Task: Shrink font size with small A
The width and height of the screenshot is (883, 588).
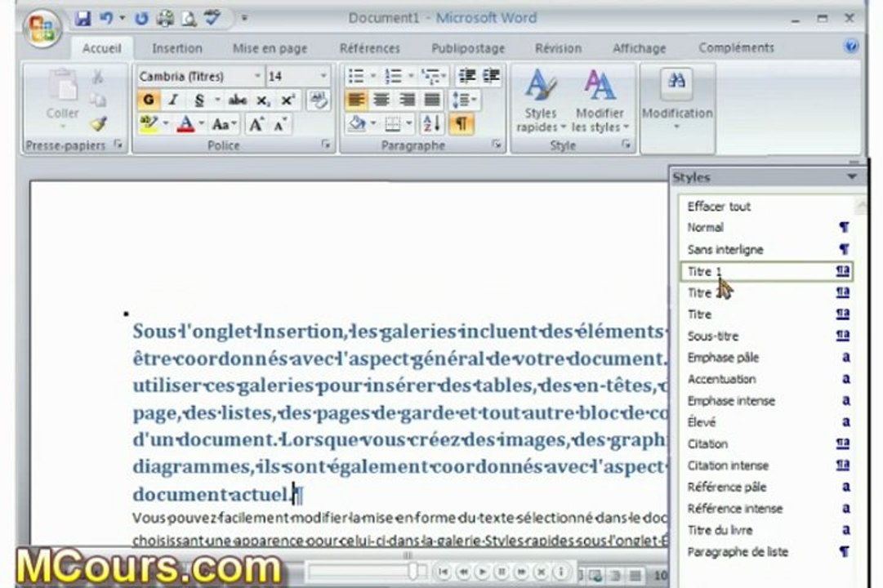Action: pos(280,124)
